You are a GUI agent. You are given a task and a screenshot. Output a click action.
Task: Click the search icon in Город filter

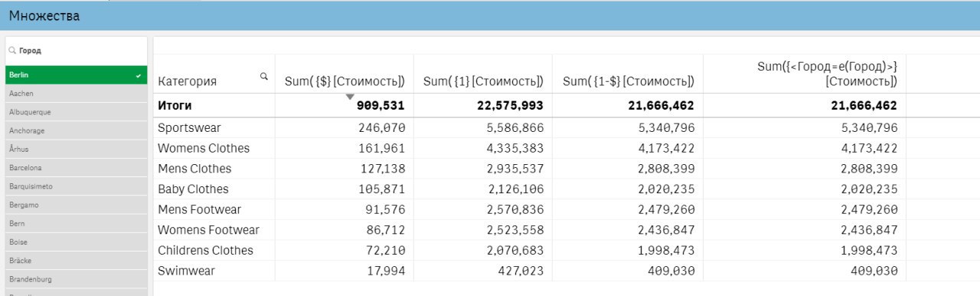[12, 51]
